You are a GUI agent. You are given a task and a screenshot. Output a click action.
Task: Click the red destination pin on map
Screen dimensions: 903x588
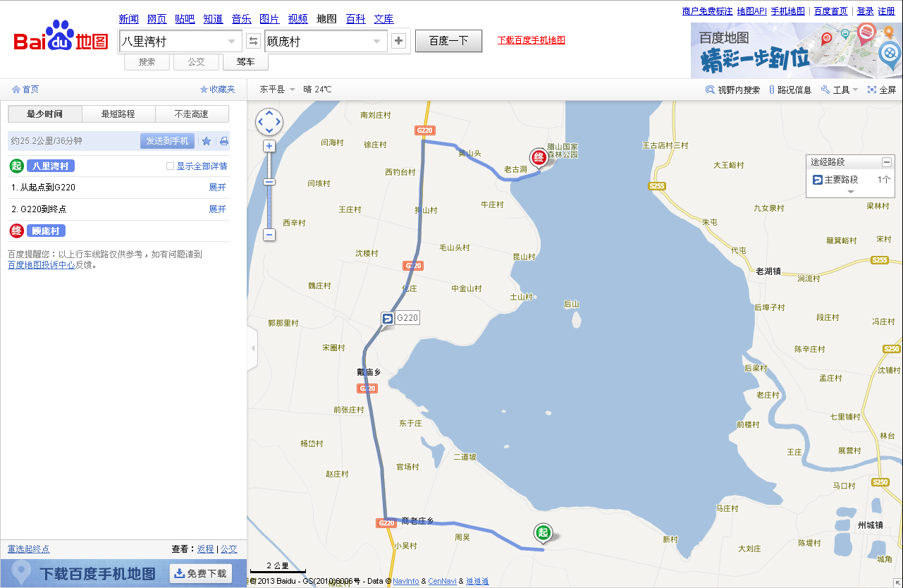(x=539, y=159)
